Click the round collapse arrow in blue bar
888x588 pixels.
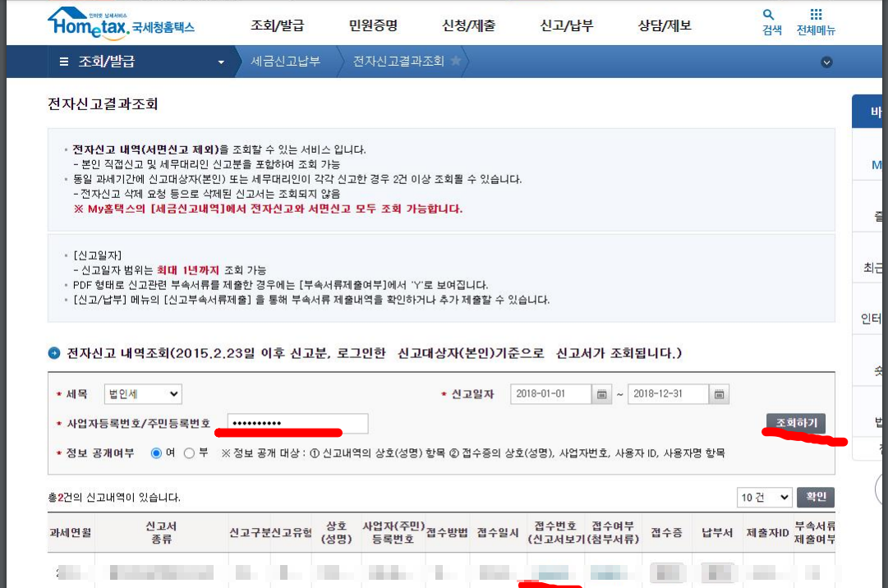(826, 62)
